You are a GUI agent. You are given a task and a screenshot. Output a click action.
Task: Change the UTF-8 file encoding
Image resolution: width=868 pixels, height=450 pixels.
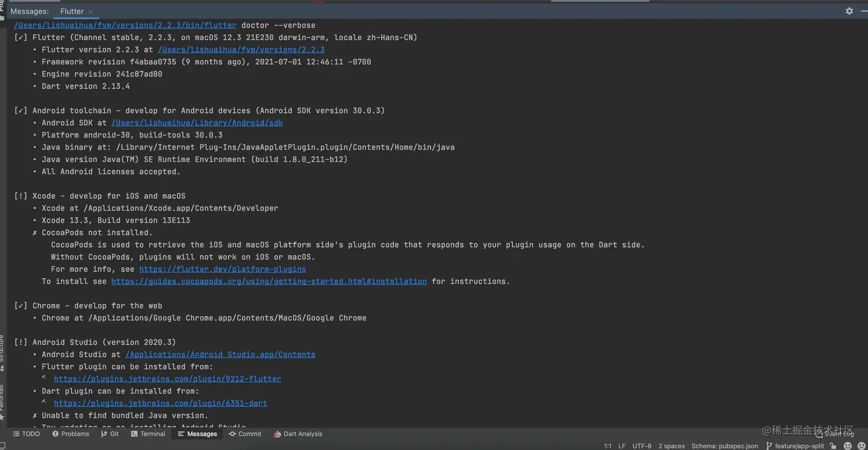642,446
